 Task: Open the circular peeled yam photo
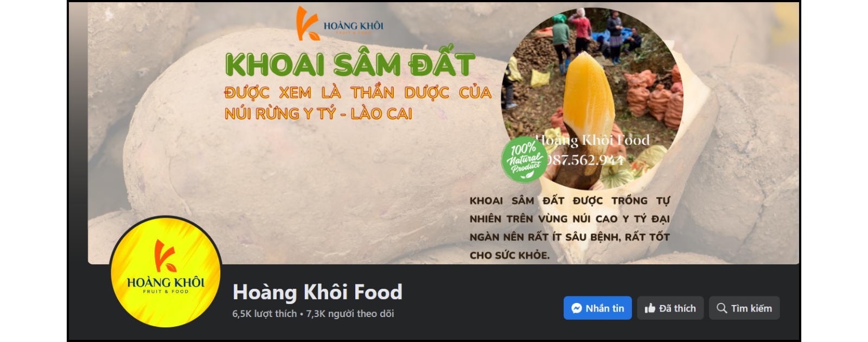[592, 98]
